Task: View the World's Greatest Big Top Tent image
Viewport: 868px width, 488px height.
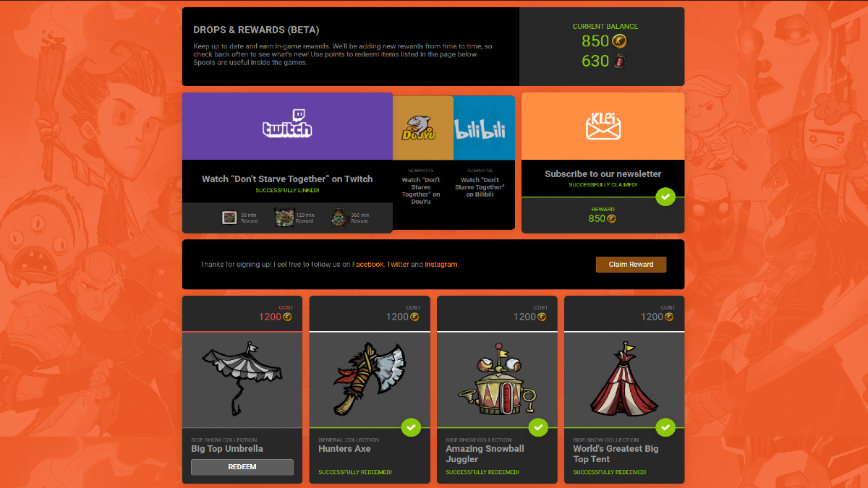Action: click(x=624, y=380)
